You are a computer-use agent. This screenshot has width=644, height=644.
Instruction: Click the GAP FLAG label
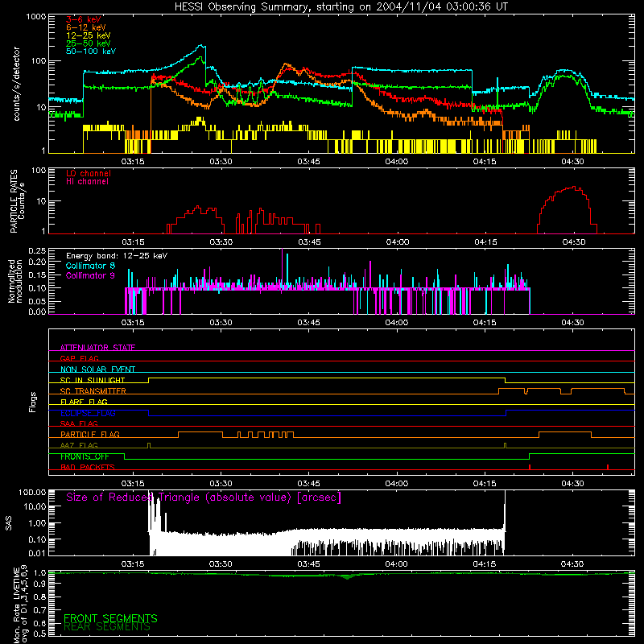[79, 358]
